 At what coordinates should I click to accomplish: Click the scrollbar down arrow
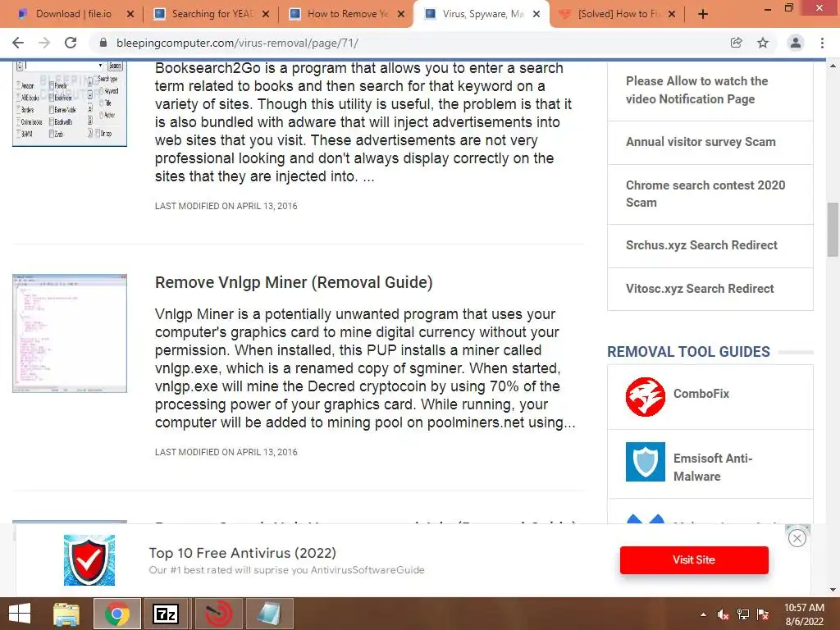[x=833, y=590]
